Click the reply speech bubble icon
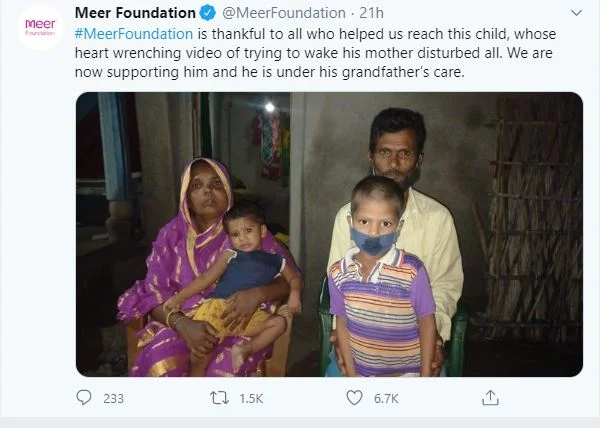Screen dimensions: 608x428 point(84,398)
